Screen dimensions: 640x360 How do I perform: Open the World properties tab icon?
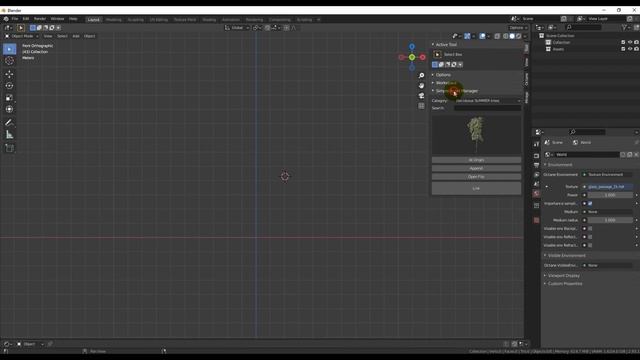[x=536, y=193]
